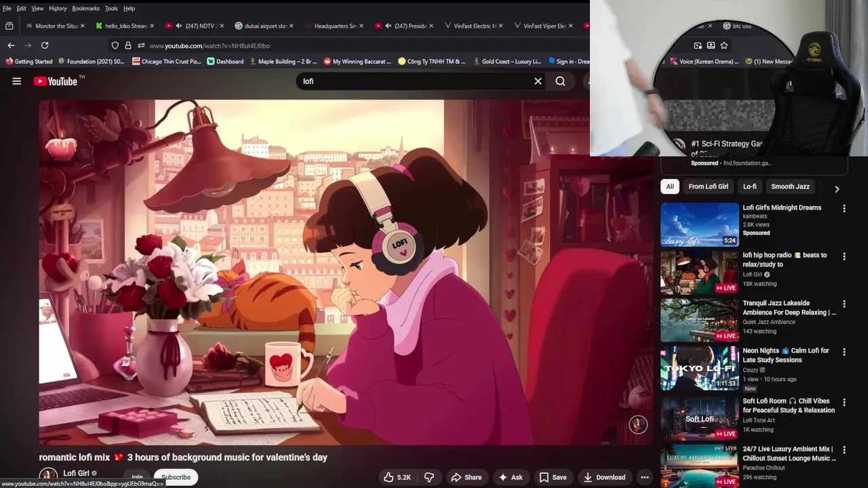Open My Winning Baccarat bookmark

[x=357, y=61]
